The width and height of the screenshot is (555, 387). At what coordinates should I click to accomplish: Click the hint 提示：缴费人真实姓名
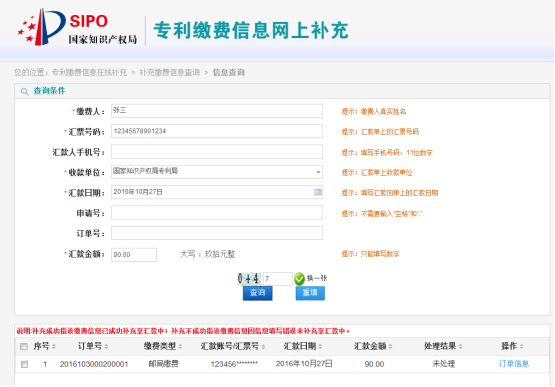pyautogui.click(x=374, y=112)
